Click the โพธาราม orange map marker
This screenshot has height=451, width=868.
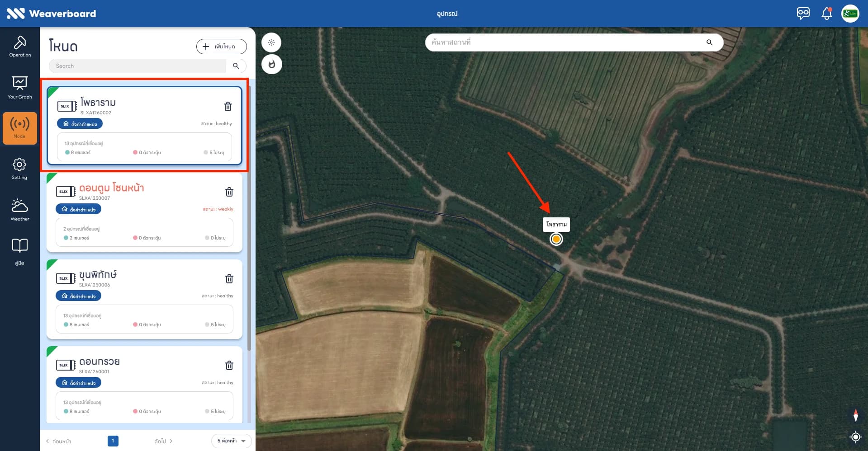click(556, 239)
